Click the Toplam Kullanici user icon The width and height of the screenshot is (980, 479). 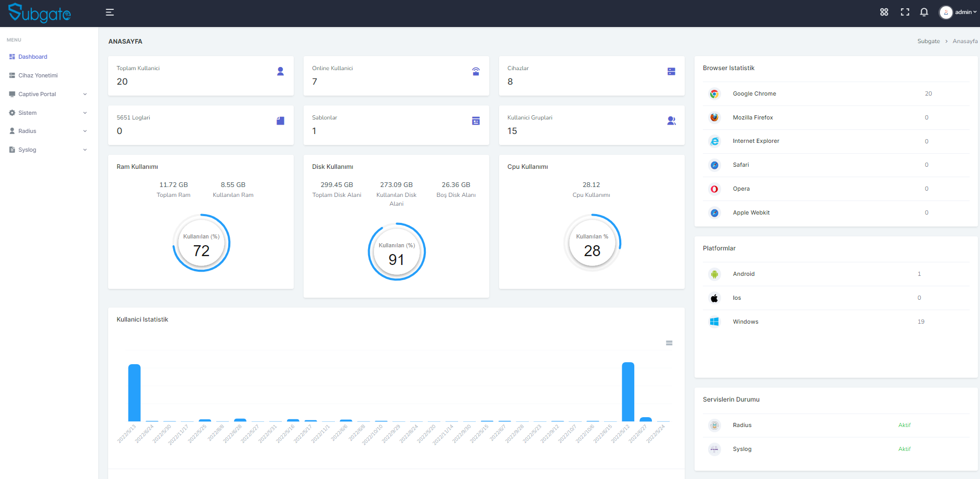[280, 71]
